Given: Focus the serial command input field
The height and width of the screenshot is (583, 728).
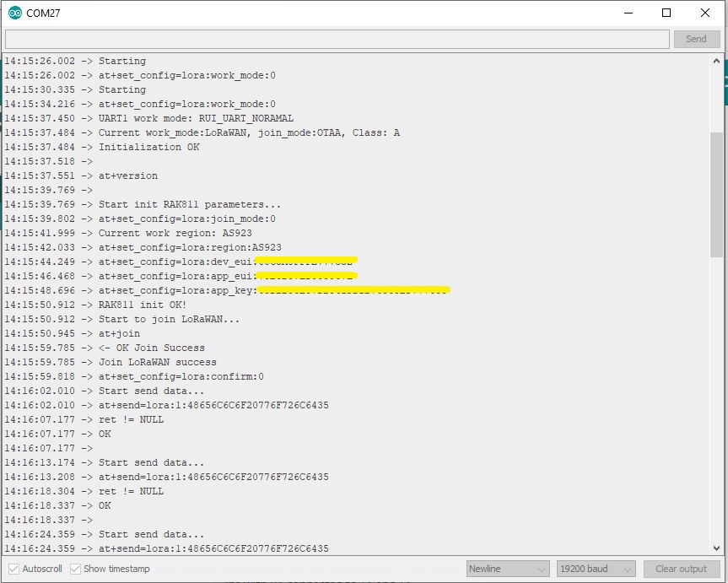Looking at the screenshot, I should click(337, 39).
